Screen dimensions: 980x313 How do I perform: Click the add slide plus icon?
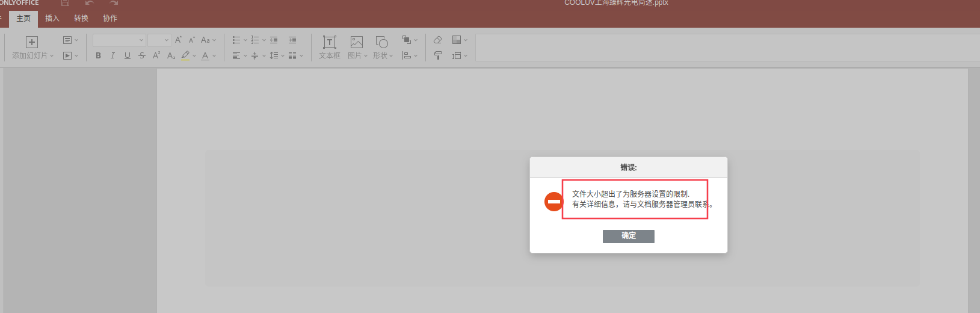coord(32,42)
